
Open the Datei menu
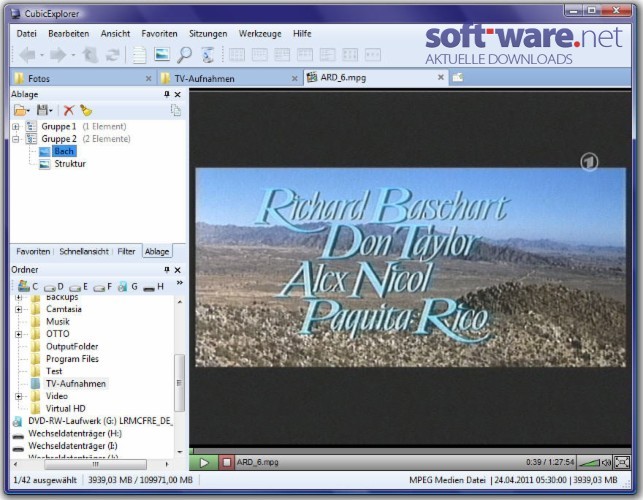click(26, 34)
